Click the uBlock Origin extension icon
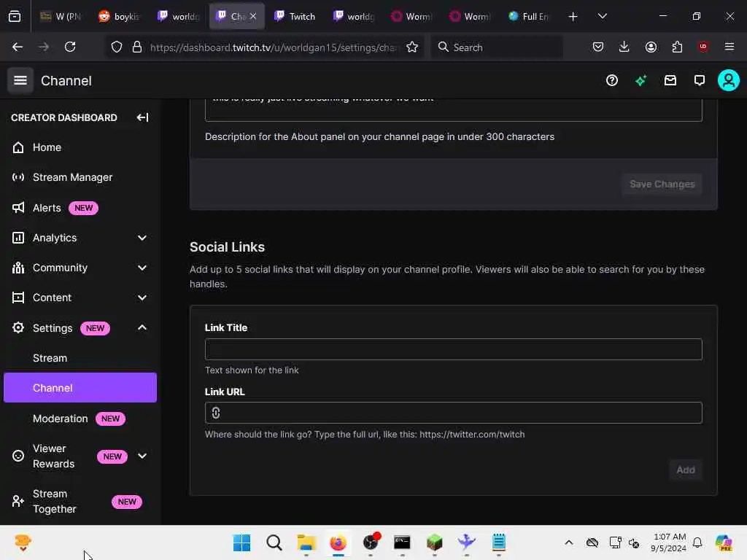This screenshot has width=747, height=560. (x=703, y=47)
